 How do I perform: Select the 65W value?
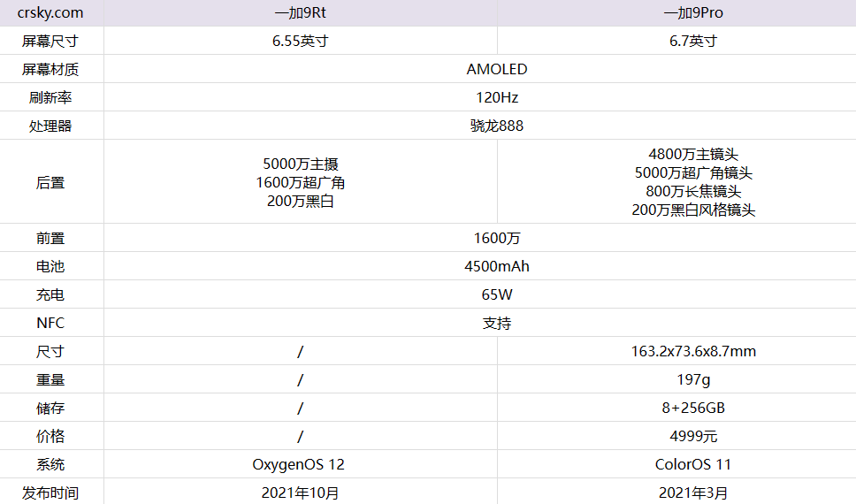pyautogui.click(x=497, y=294)
